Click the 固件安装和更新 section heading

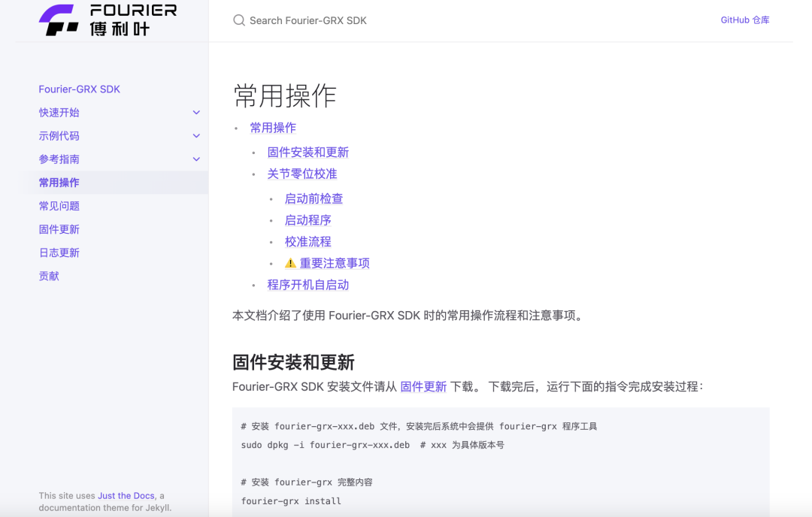tap(293, 362)
